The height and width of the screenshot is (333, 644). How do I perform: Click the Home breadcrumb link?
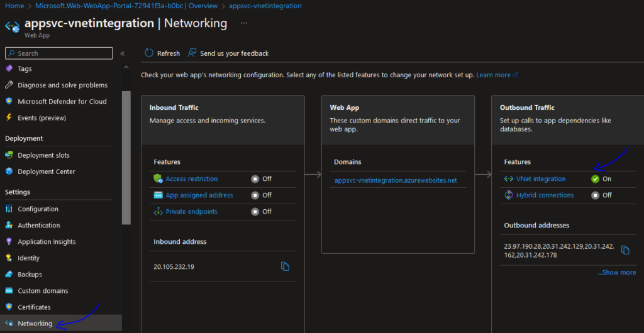[14, 6]
